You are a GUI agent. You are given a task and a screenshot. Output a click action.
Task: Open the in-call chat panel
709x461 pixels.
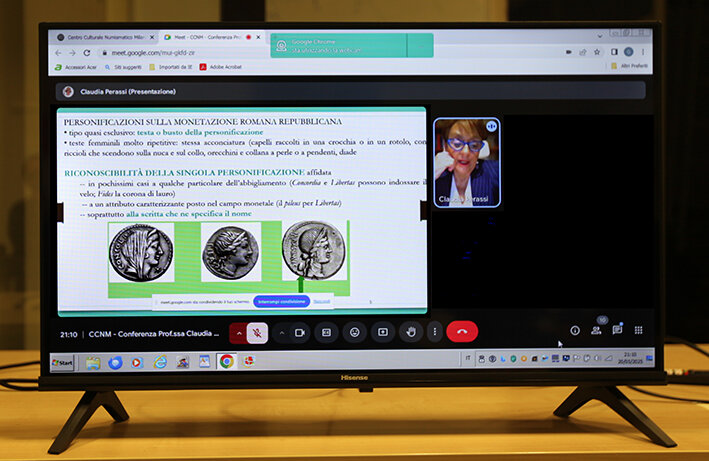tap(617, 329)
